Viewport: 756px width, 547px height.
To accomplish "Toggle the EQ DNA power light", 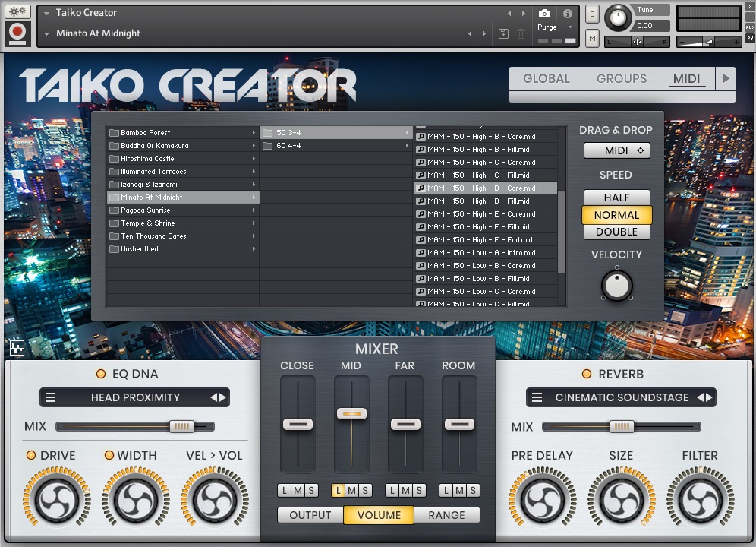I will [101, 374].
